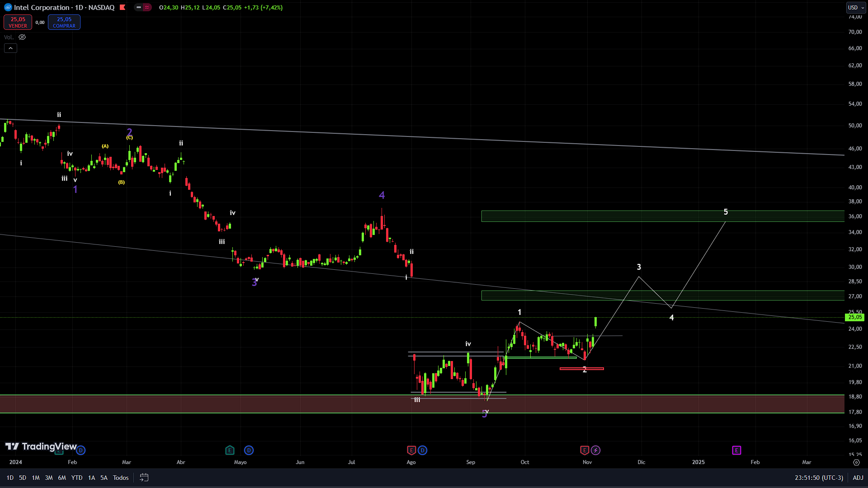
Task: Click the blue dividend marker after Ago
Action: (422, 450)
